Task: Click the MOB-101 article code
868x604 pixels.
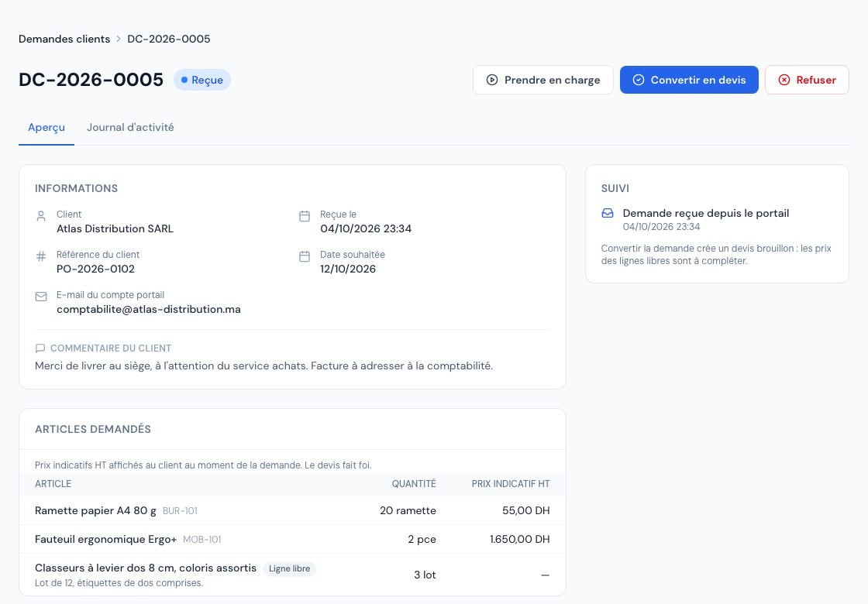Action: pos(202,540)
